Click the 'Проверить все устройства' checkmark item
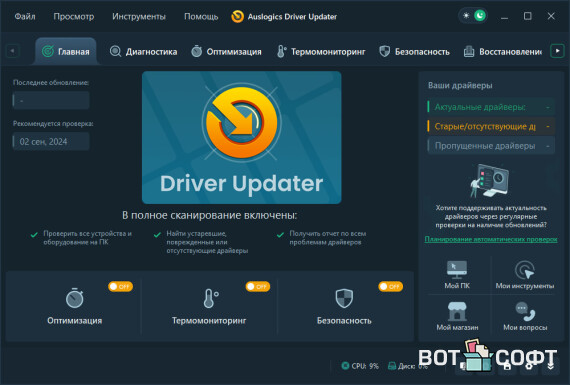 [81, 238]
